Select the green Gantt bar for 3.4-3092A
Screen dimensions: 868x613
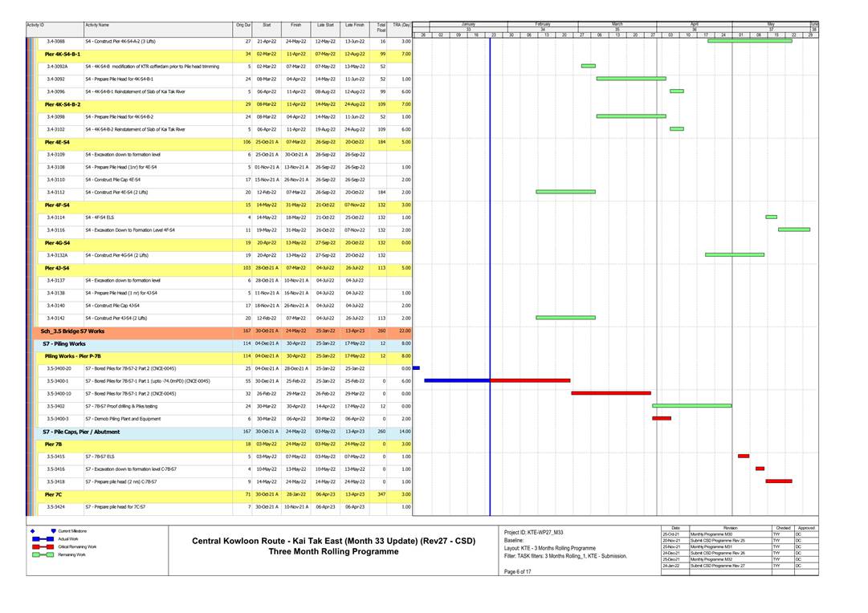coord(589,66)
